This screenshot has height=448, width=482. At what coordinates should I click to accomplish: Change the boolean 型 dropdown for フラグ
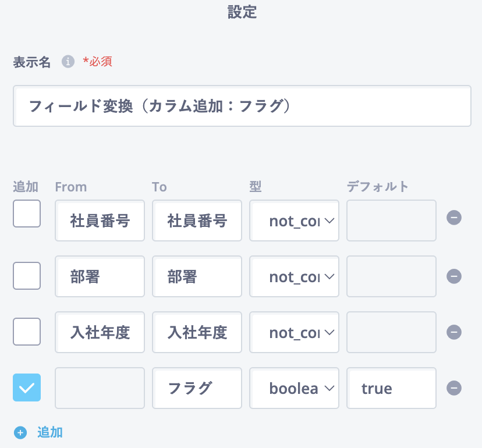295,389
